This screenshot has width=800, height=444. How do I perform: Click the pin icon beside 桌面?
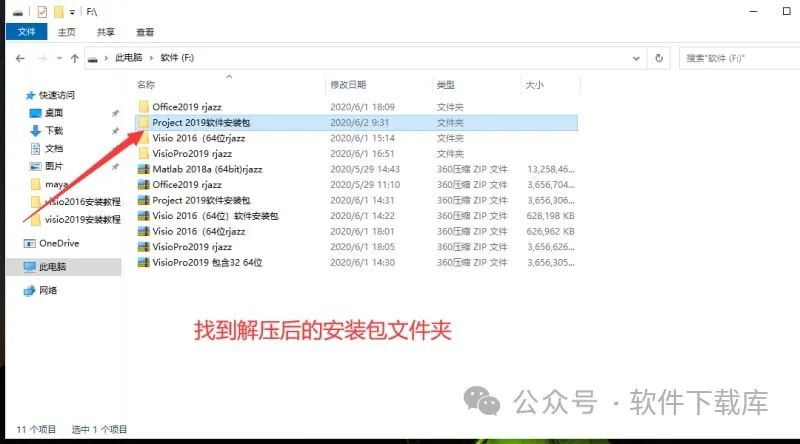(x=115, y=113)
